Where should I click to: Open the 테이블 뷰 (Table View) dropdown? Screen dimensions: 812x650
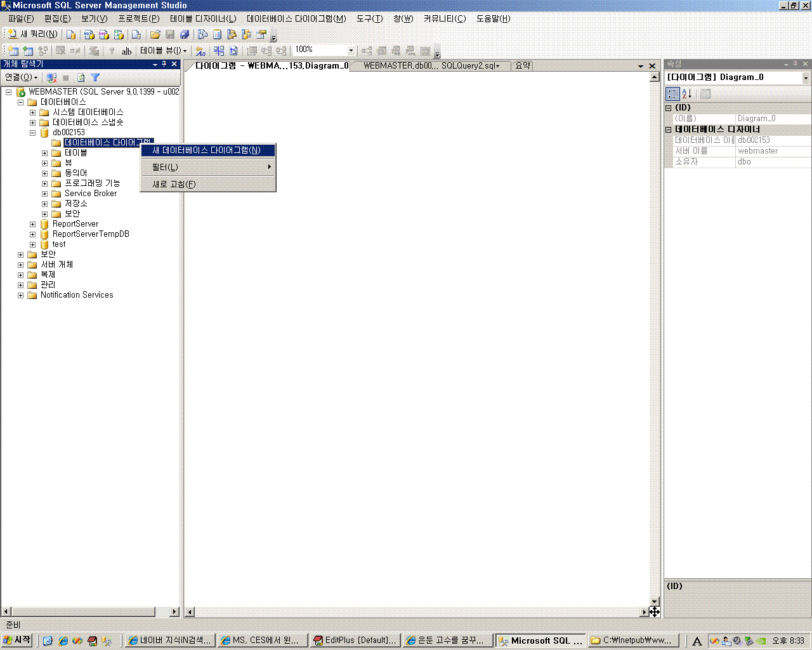pyautogui.click(x=163, y=51)
